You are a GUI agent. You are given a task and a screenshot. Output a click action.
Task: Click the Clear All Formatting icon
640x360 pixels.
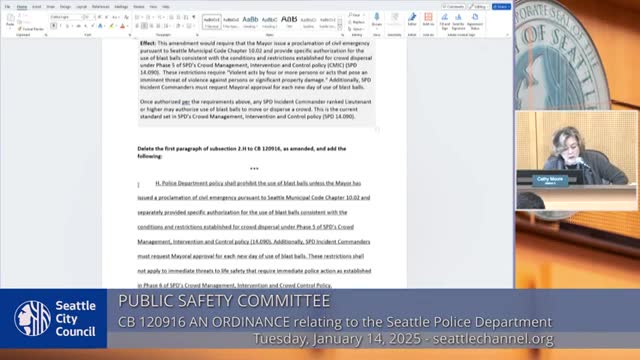click(x=126, y=17)
